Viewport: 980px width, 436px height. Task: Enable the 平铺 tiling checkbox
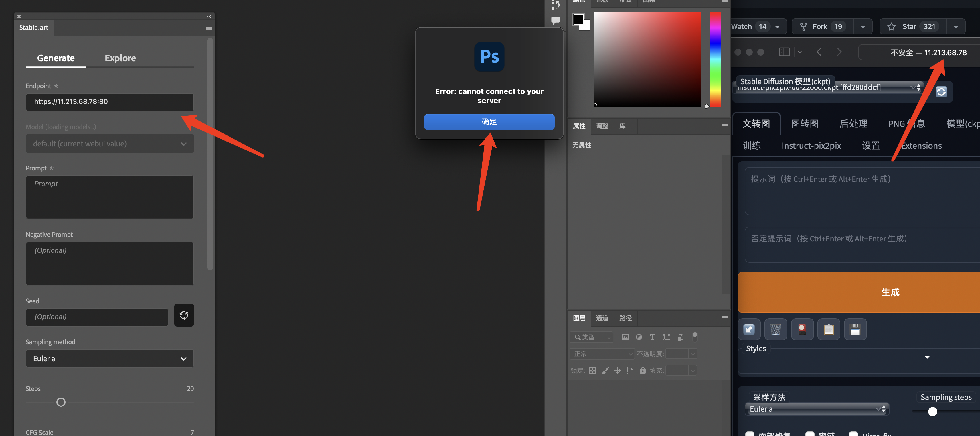tap(810, 434)
